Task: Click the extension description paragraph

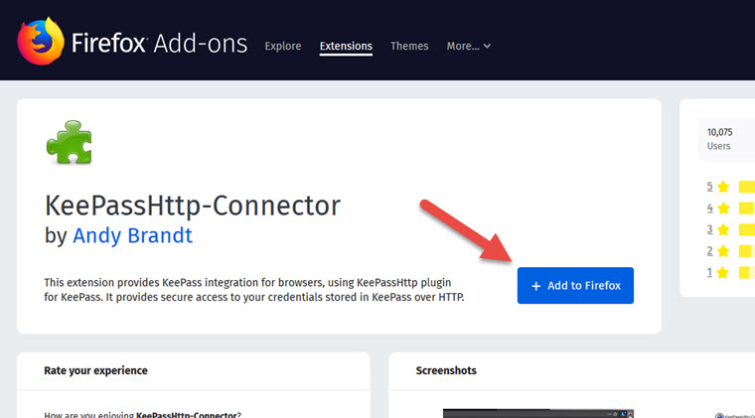Action: point(254,290)
